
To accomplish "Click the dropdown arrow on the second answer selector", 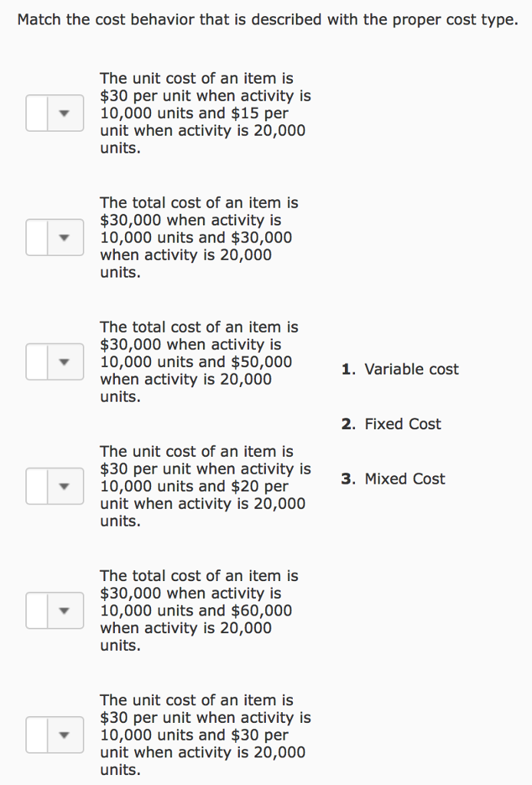I will coord(66,237).
